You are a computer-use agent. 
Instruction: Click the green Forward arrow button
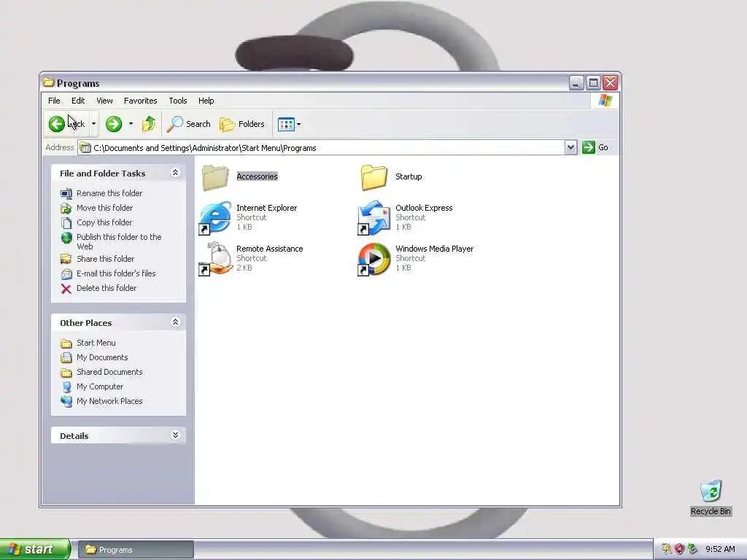coord(113,124)
